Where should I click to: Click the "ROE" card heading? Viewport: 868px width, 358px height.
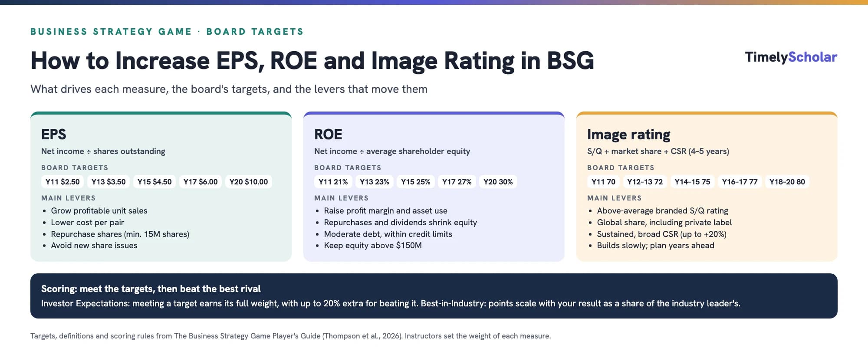point(328,134)
